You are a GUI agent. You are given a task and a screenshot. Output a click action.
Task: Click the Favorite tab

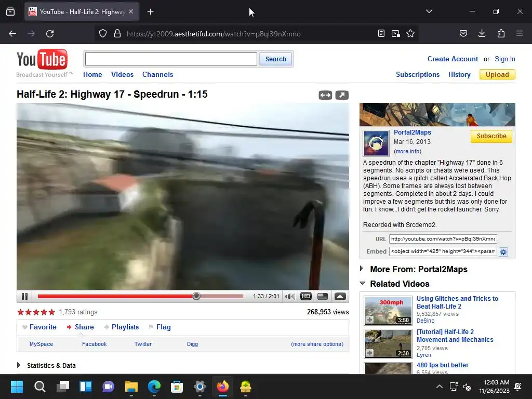(x=39, y=327)
